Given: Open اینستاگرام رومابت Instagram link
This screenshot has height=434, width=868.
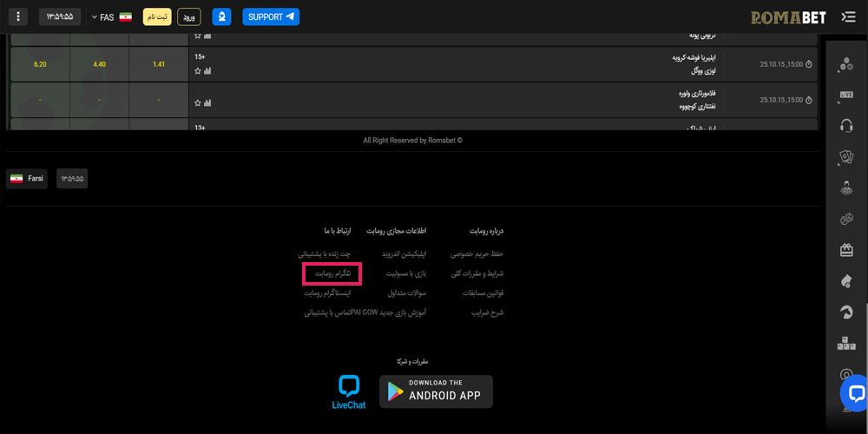Looking at the screenshot, I should coord(327,293).
